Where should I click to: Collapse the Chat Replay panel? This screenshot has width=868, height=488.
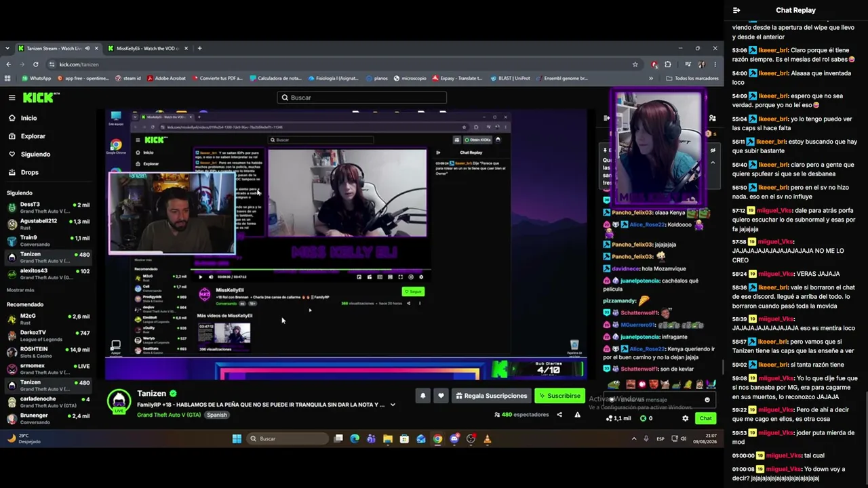click(736, 10)
